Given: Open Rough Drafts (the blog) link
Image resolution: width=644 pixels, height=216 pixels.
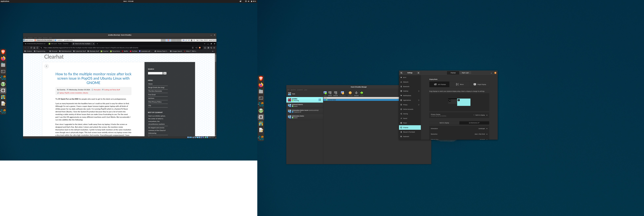Looking at the screenshot, I should point(156,88).
